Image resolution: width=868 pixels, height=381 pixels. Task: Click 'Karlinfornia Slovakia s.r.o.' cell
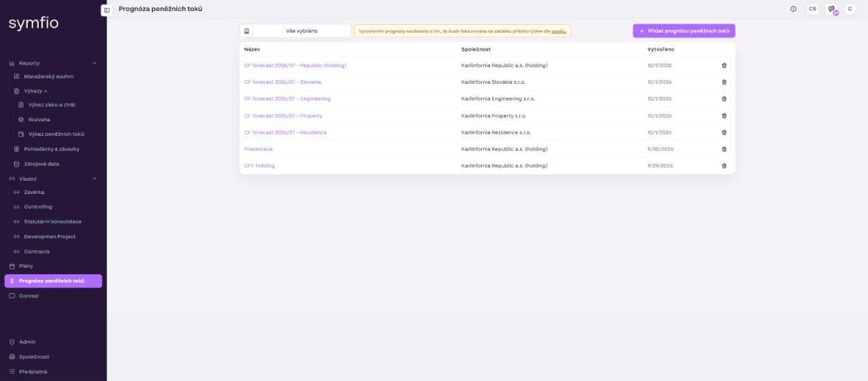494,82
